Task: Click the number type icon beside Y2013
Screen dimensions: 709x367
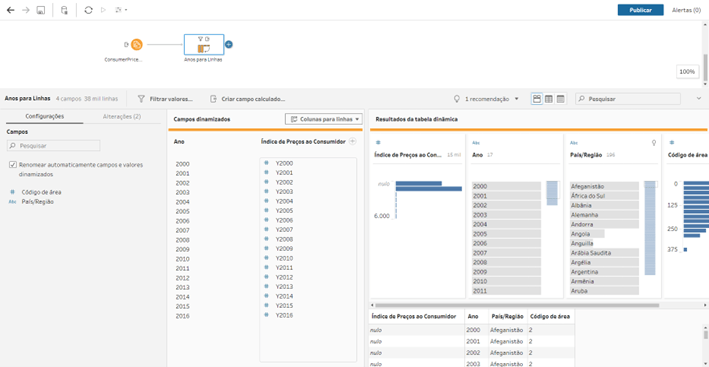Action: pos(267,287)
